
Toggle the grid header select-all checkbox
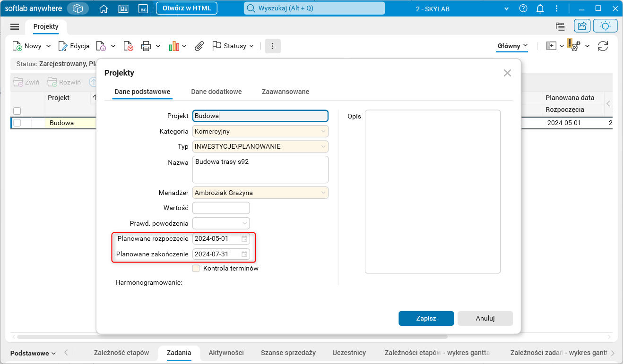[17, 111]
